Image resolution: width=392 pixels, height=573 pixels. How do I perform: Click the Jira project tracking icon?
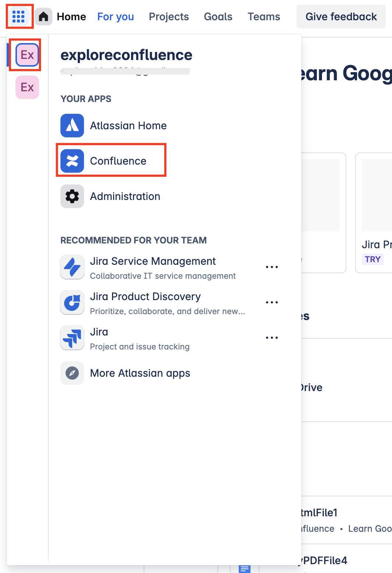click(72, 338)
